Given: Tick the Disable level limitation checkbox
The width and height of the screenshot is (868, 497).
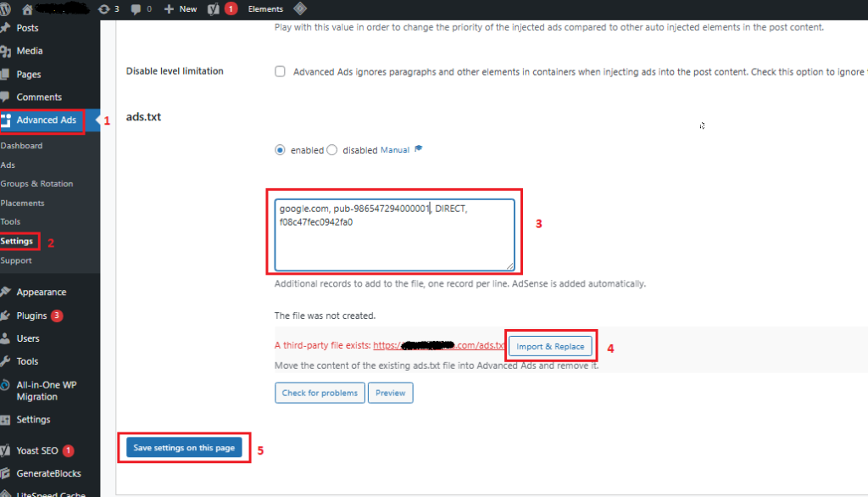Looking at the screenshot, I should coord(280,71).
